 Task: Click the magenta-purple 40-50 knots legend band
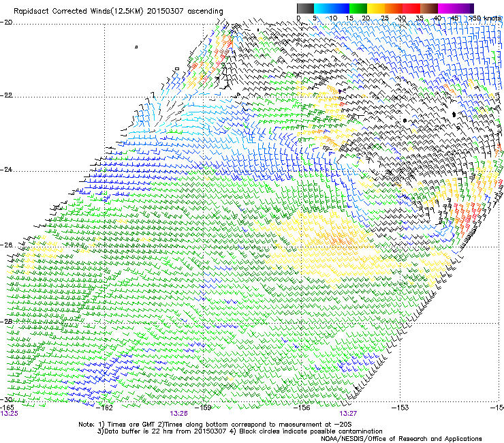(456, 8)
